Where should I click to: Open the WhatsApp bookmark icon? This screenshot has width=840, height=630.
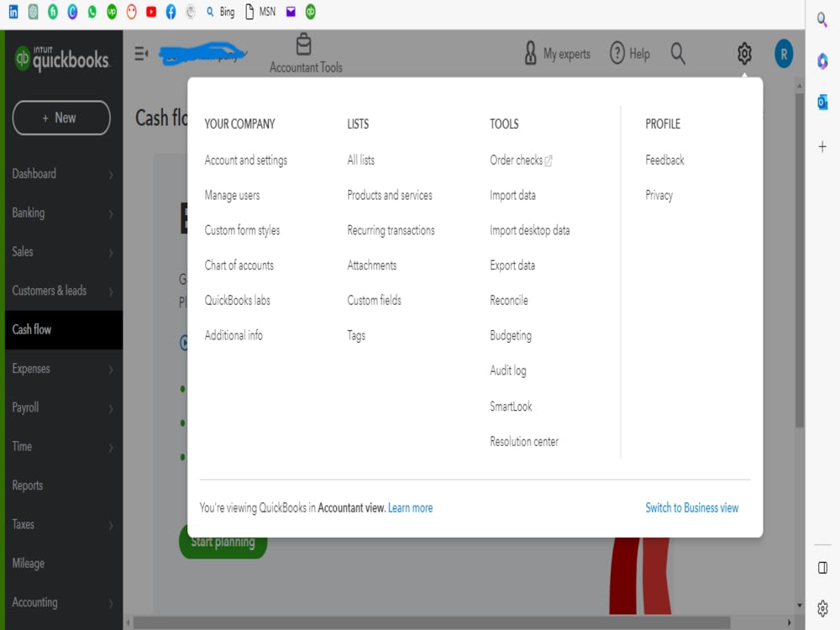[92, 12]
